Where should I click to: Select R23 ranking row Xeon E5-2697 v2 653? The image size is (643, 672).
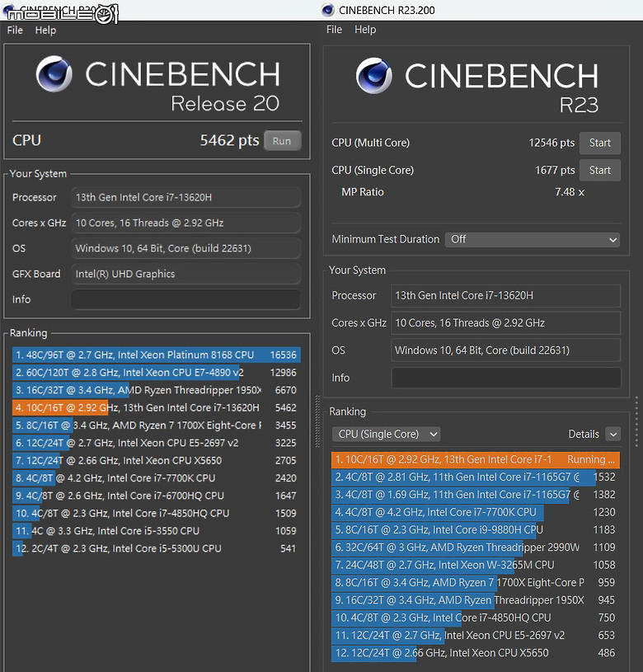[476, 636]
